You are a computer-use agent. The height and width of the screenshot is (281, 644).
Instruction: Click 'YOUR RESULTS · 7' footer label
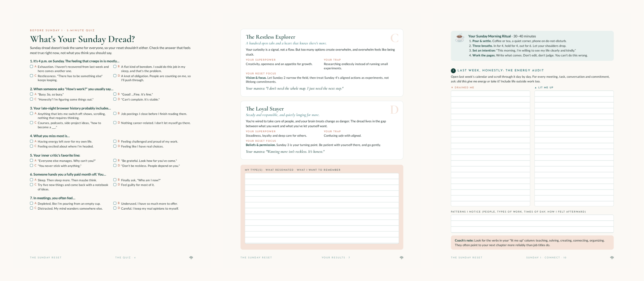coord(336,258)
